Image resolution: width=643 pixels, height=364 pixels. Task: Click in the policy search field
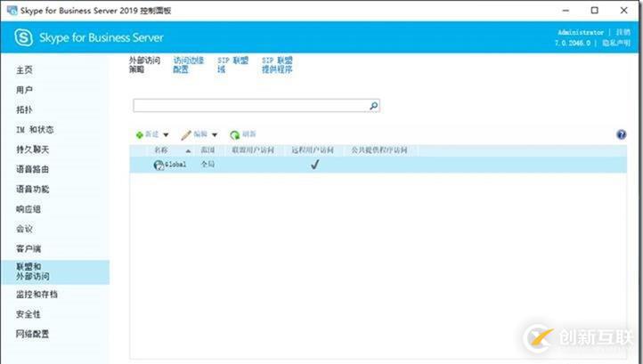click(x=250, y=106)
